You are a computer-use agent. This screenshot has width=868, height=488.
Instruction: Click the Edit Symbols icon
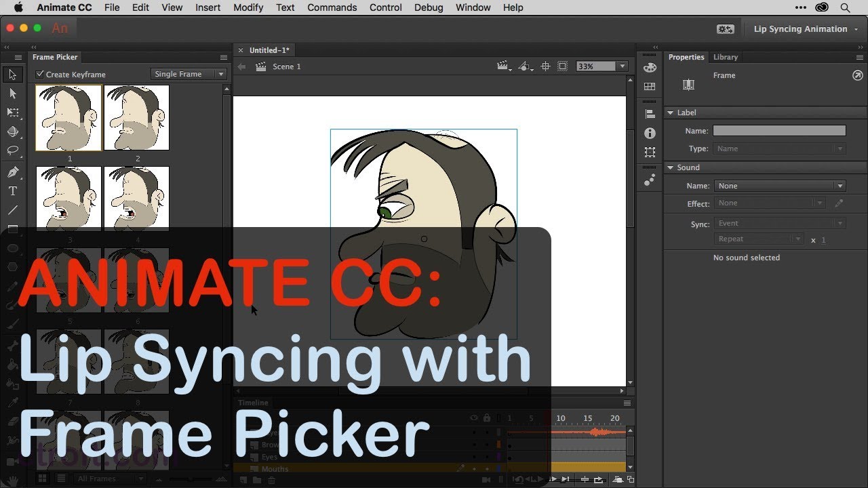coord(525,66)
